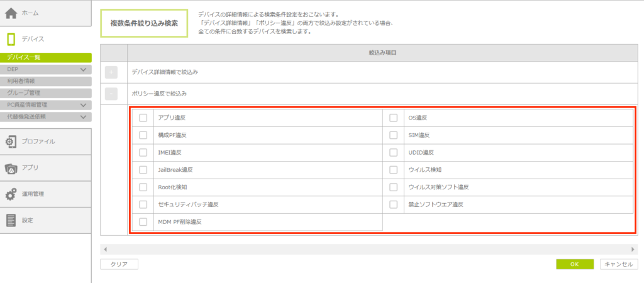
Task: Enable the JailBreak違反 checkbox
Action: pyautogui.click(x=143, y=170)
